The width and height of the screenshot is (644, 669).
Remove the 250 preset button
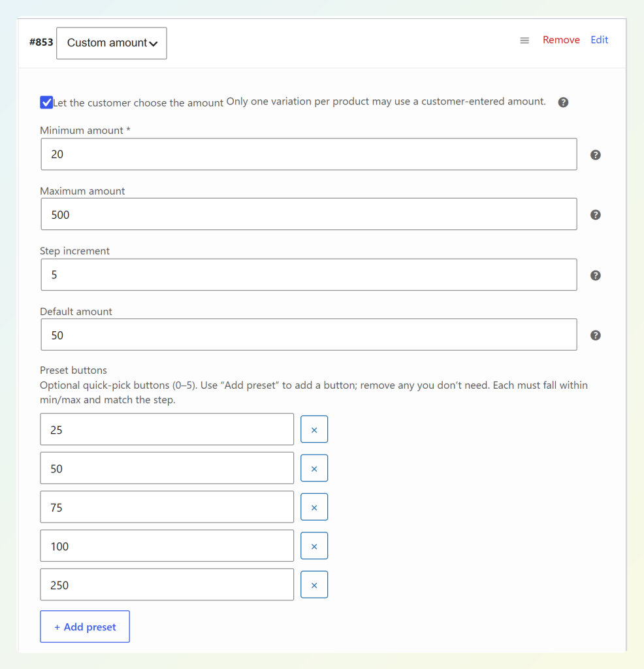coord(314,585)
